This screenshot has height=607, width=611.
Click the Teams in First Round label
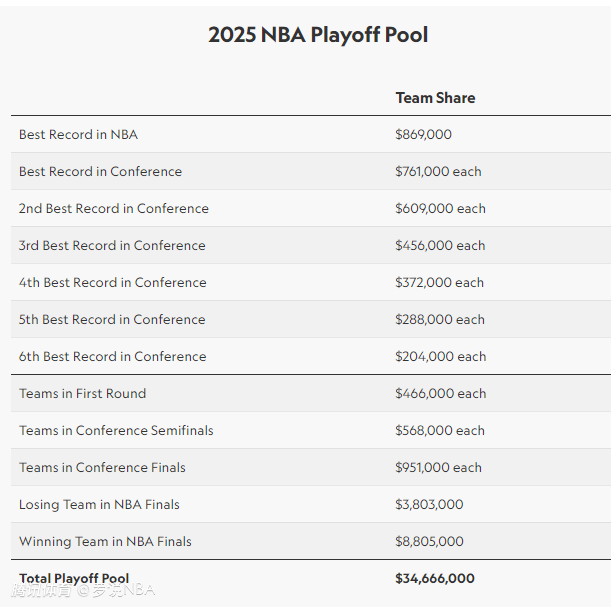[83, 393]
